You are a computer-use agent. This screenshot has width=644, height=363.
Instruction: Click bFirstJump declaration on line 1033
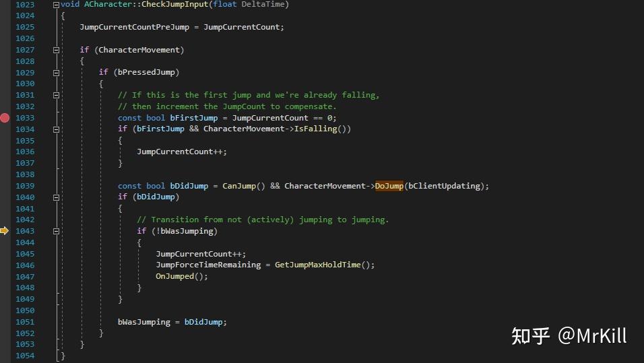[194, 118]
